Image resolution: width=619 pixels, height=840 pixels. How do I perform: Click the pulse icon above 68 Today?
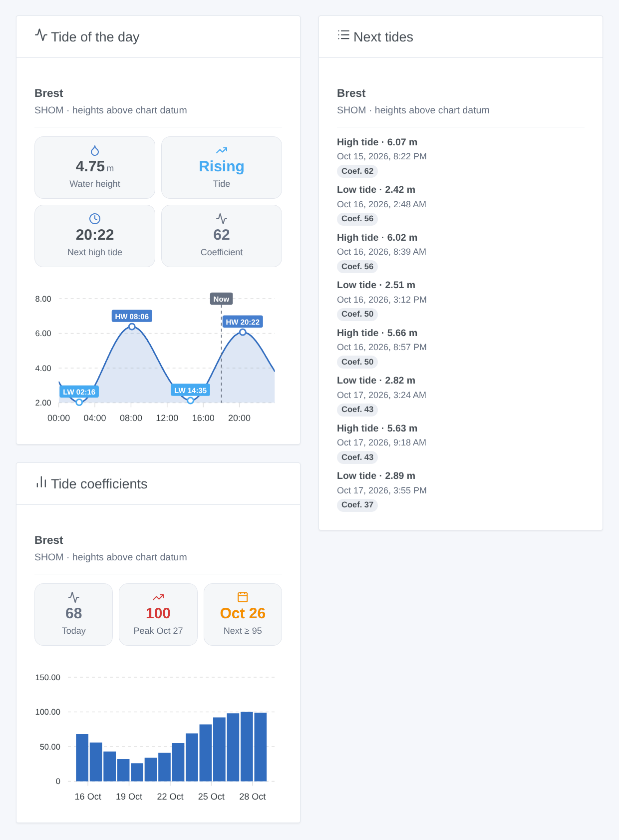coord(74,597)
